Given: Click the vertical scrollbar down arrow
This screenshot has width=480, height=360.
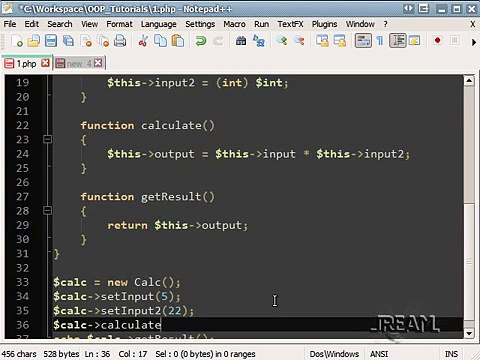Looking at the screenshot, I should tap(469, 333).
